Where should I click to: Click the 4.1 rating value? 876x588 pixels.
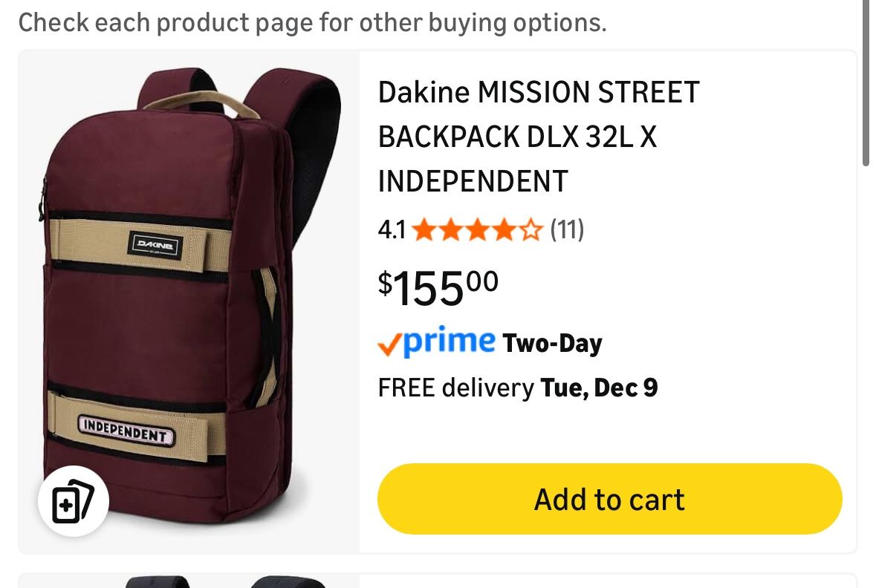[391, 229]
